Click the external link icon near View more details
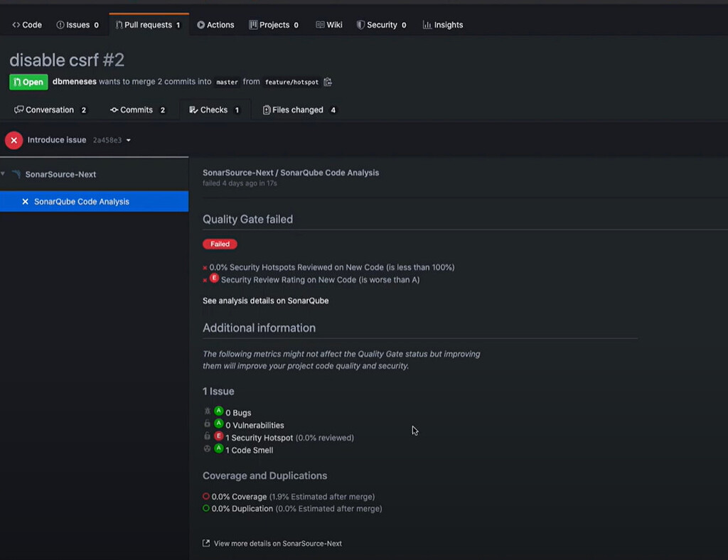 (x=205, y=543)
